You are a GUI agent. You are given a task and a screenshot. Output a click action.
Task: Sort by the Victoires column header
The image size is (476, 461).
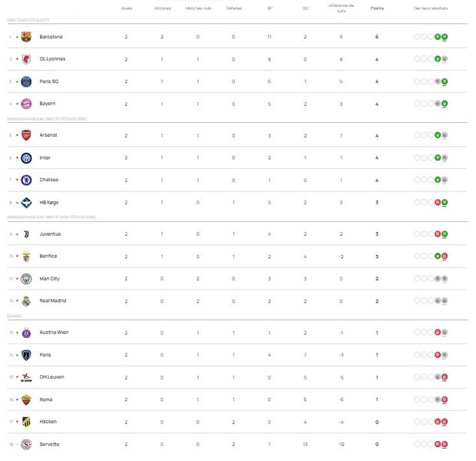pyautogui.click(x=163, y=8)
